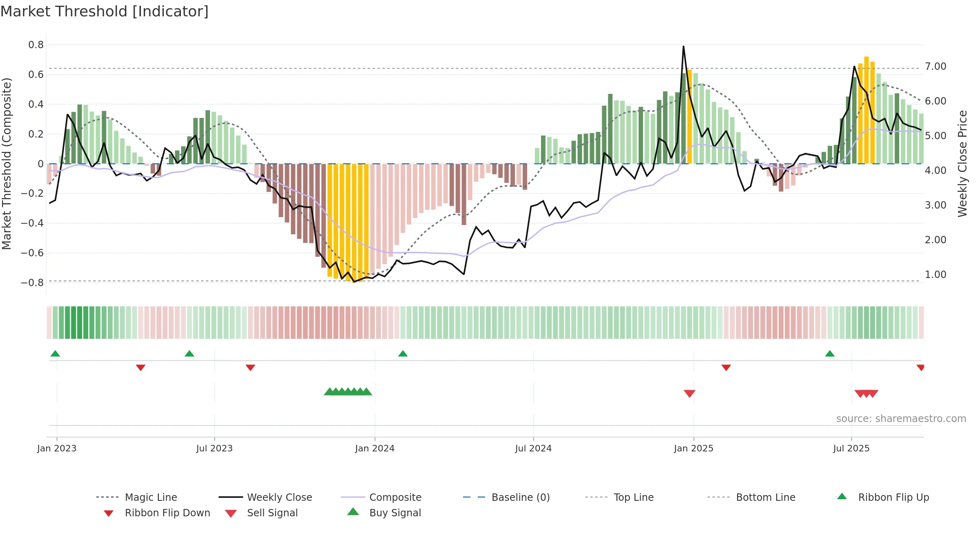Screen dimensions: 980x551
Task: Click the 7.00 price tick on right axis
Action: [x=935, y=67]
